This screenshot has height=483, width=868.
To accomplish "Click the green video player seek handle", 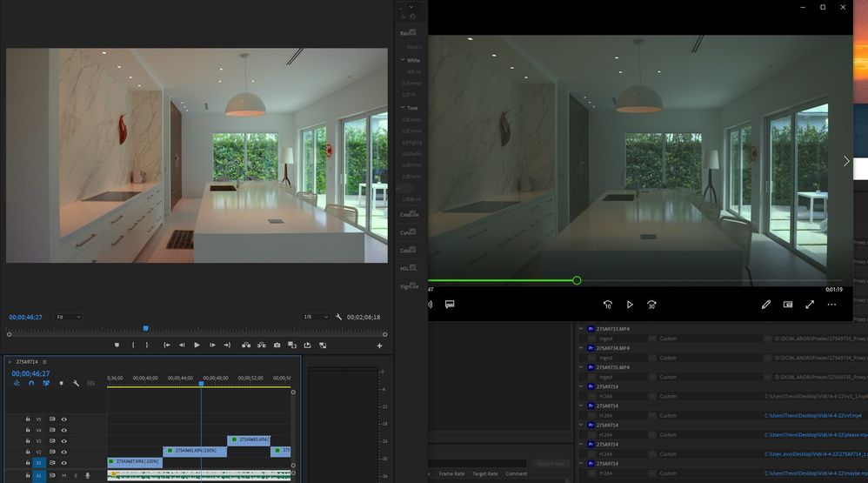I will pyautogui.click(x=577, y=281).
